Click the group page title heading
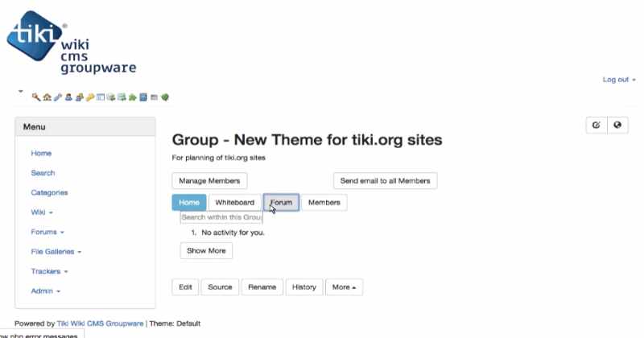 [308, 140]
